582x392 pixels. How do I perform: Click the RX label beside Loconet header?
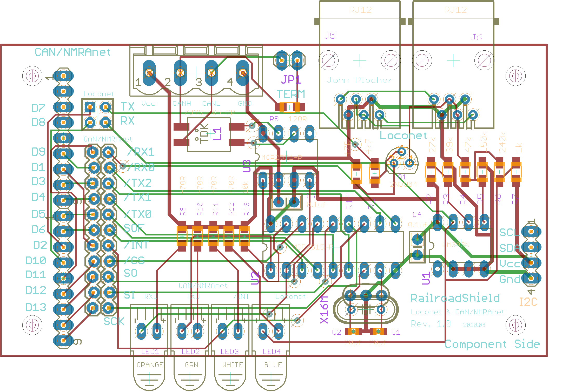(128, 121)
